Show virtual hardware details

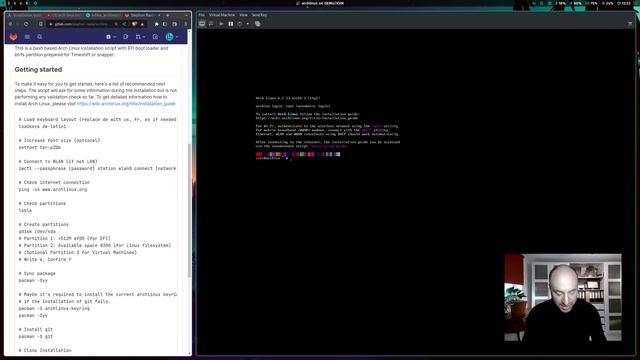point(211,24)
